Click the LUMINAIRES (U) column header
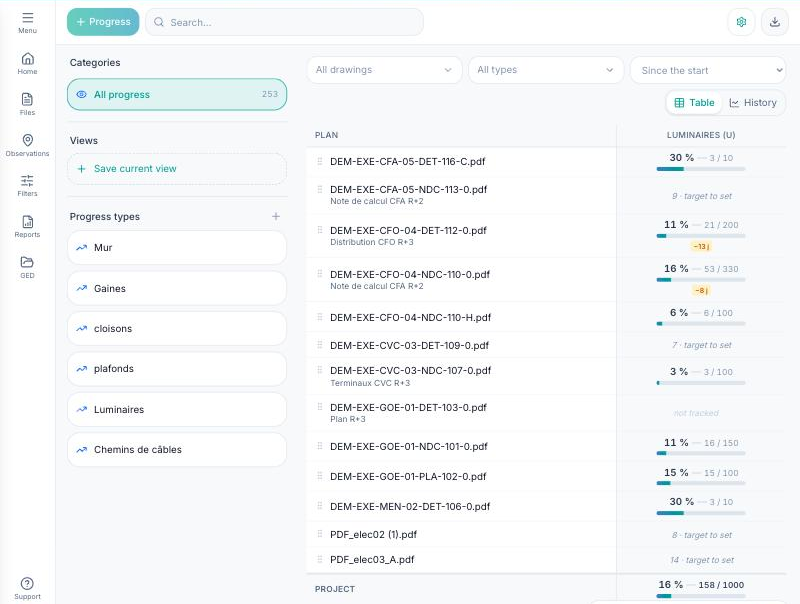The width and height of the screenshot is (800, 604). click(701, 135)
